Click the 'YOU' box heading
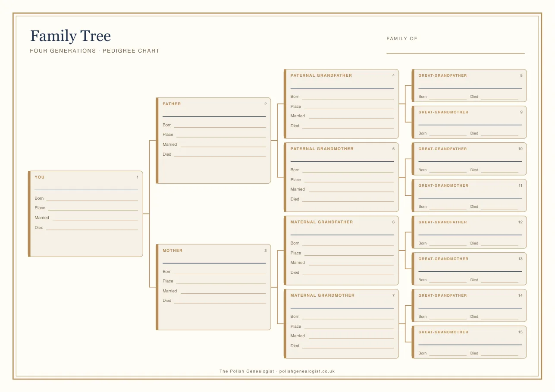Screen dimensions: 555x392 click(40, 177)
